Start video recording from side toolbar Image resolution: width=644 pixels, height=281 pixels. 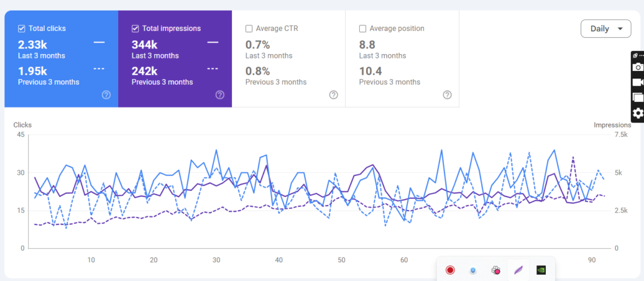(637, 82)
